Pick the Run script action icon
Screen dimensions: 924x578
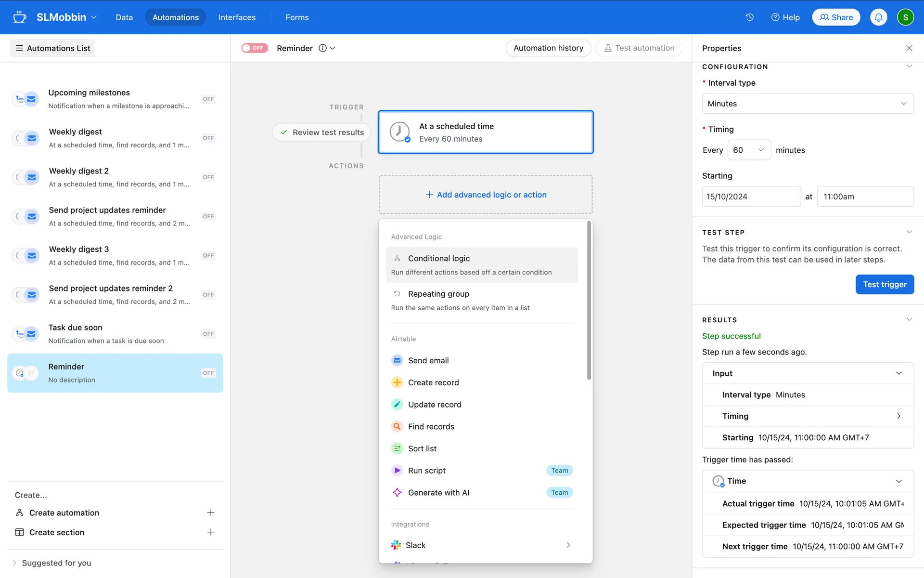point(397,471)
